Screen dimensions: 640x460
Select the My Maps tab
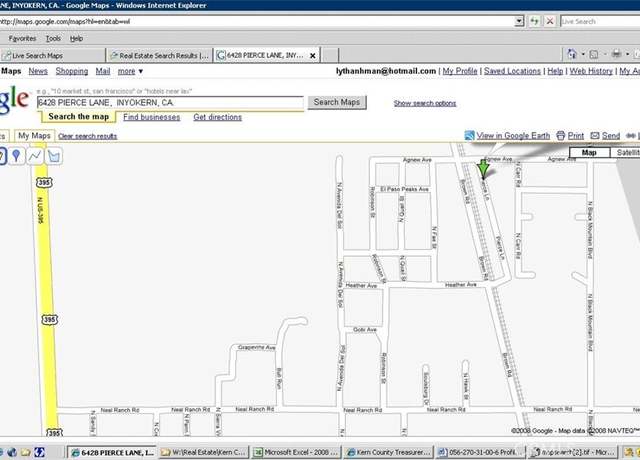[x=34, y=136]
